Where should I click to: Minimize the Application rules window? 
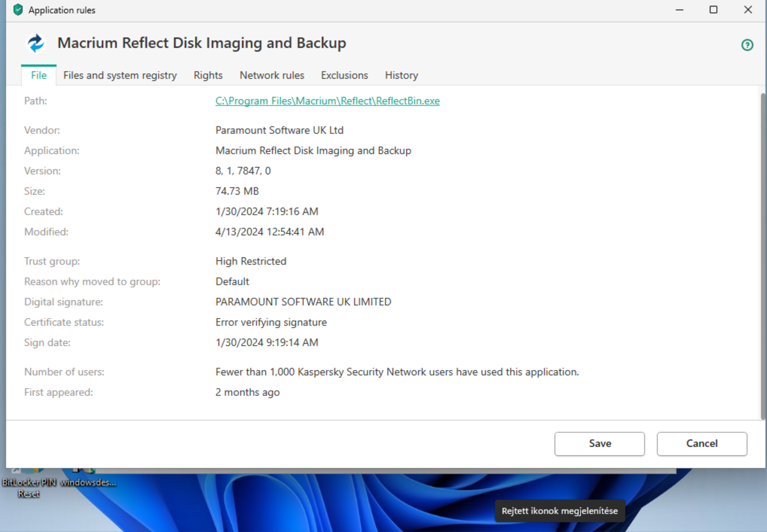680,10
